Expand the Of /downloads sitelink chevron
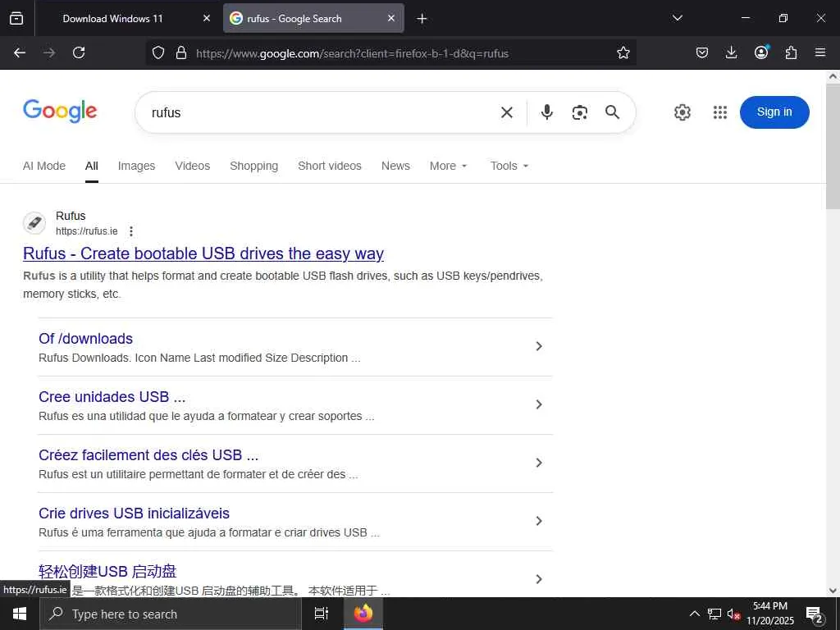Image resolution: width=840 pixels, height=630 pixels. click(x=539, y=347)
